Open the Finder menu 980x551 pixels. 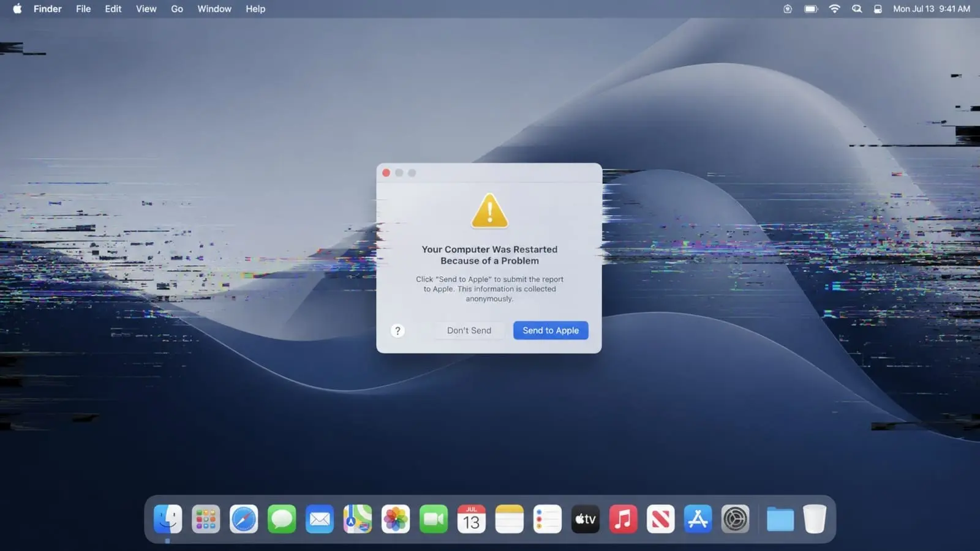pos(48,9)
